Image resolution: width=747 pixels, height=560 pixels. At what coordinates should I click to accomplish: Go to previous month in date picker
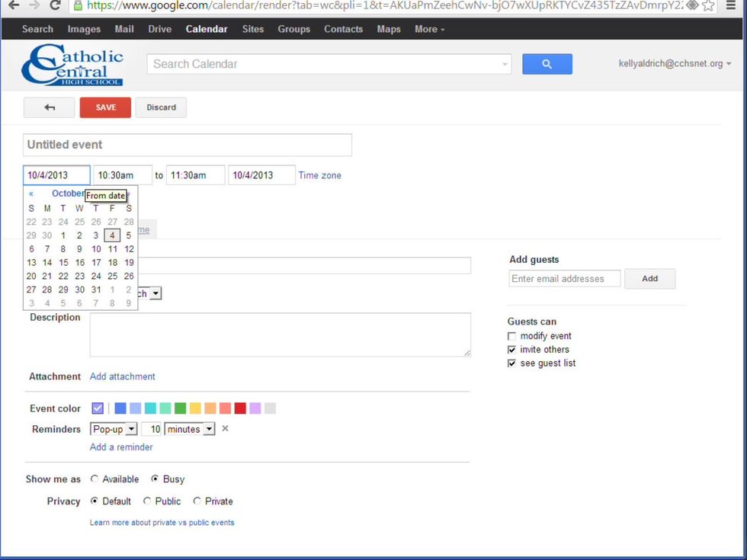(x=31, y=194)
